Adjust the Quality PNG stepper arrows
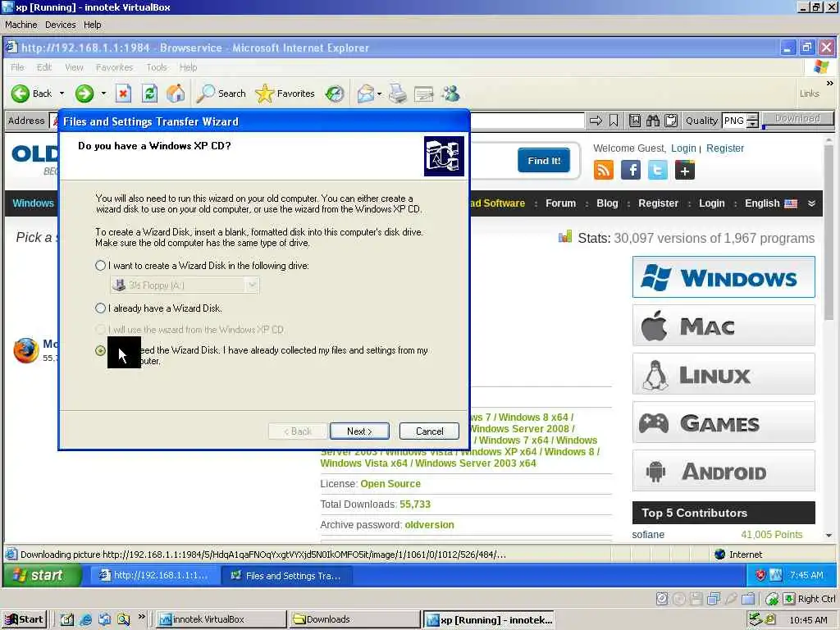This screenshot has height=630, width=840. coord(753,121)
